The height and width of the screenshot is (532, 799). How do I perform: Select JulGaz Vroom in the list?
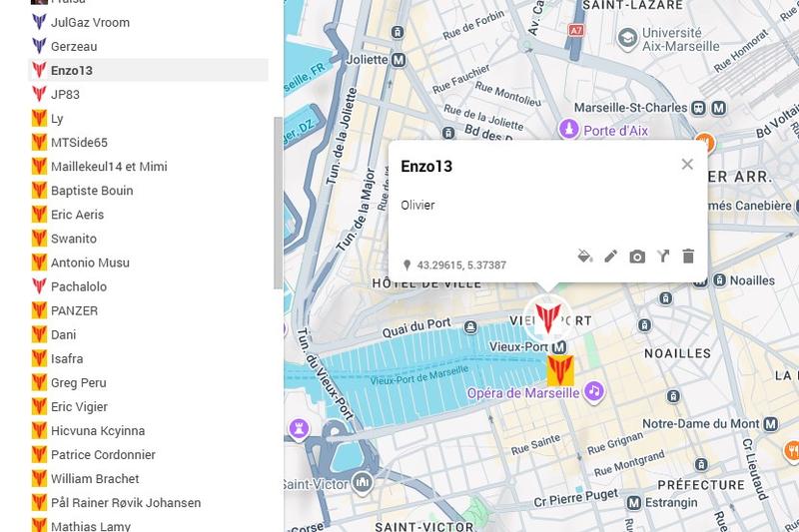(x=148, y=22)
